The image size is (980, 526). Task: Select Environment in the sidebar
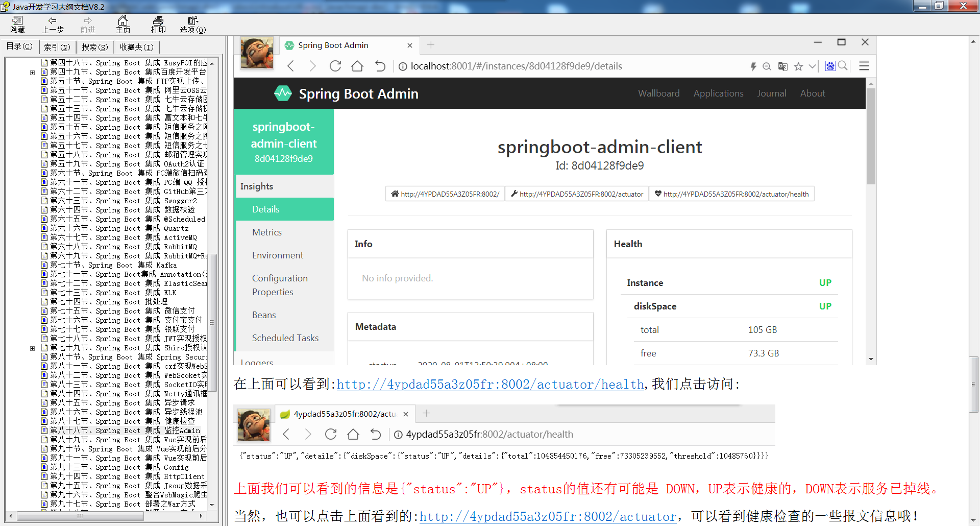(285, 255)
